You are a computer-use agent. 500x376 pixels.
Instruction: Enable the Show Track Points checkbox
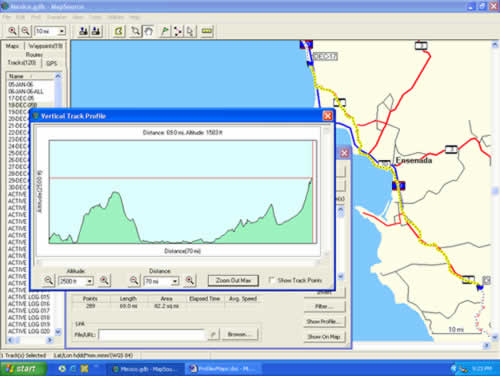[x=272, y=280]
